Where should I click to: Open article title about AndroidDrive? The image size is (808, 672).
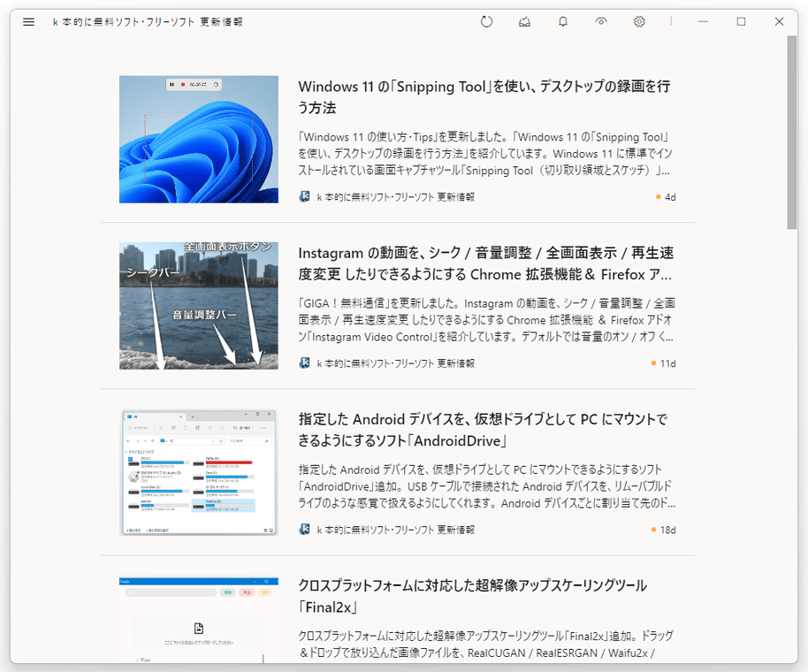point(483,430)
